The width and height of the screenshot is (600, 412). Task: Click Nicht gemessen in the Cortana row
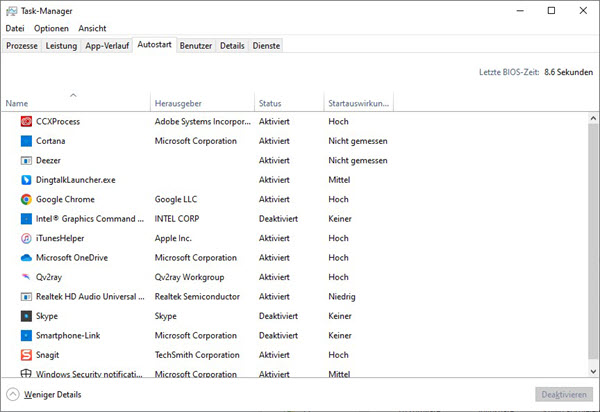tap(358, 141)
